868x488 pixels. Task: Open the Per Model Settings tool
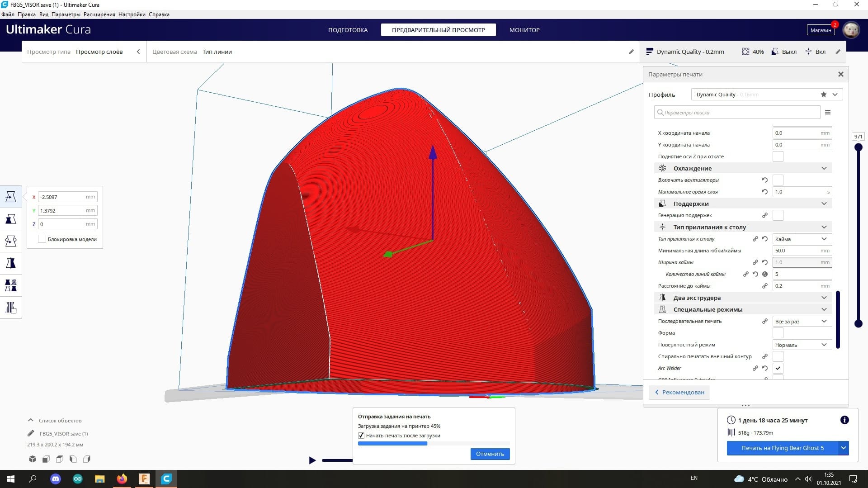[11, 285]
